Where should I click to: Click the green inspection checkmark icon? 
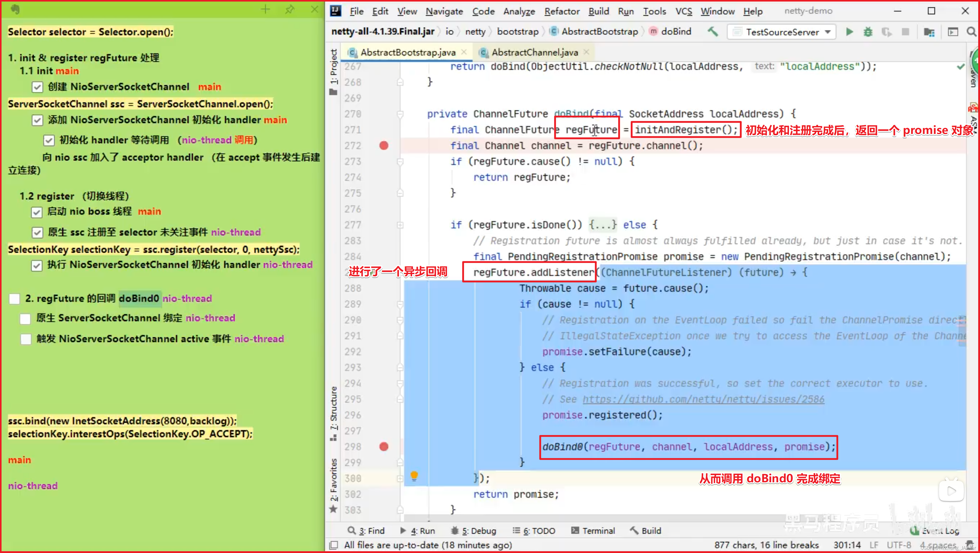961,67
